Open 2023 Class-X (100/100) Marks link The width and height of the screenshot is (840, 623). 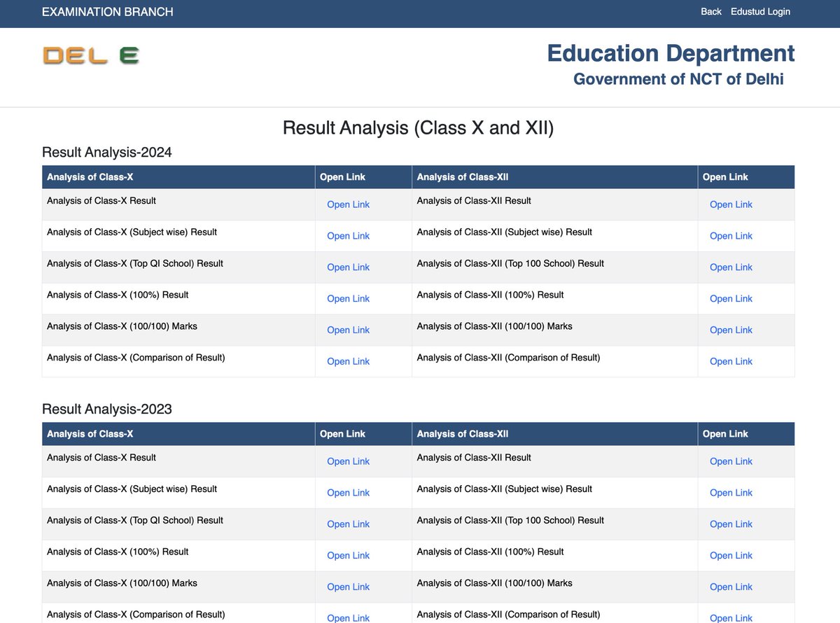click(x=348, y=587)
